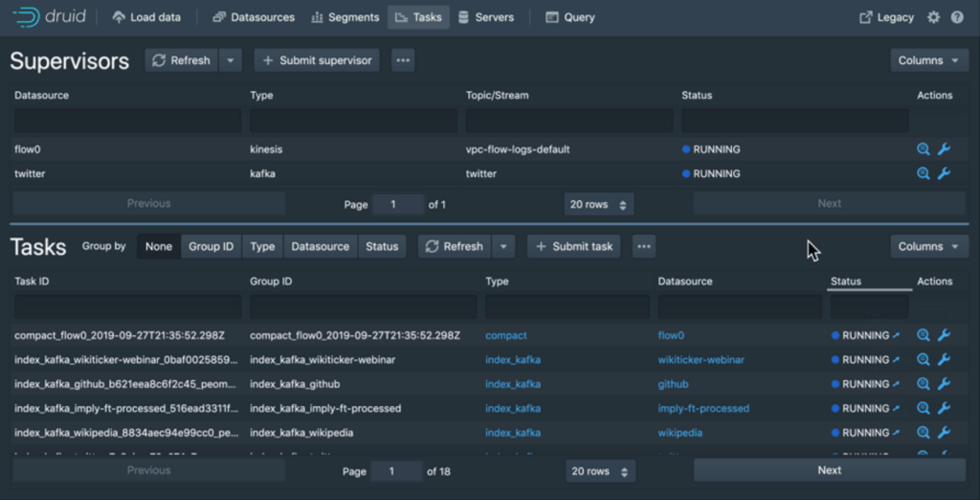Open magnifier details for flow0 supervisor
980x500 pixels.
point(924,149)
